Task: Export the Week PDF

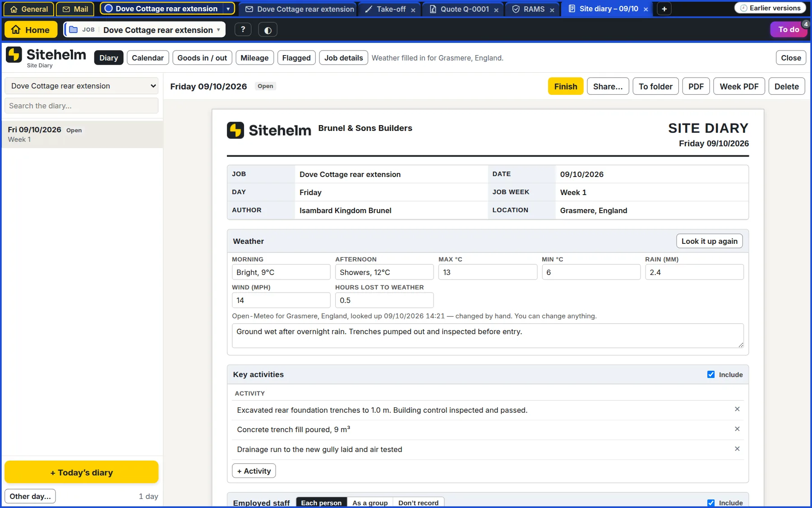Action: [x=739, y=86]
